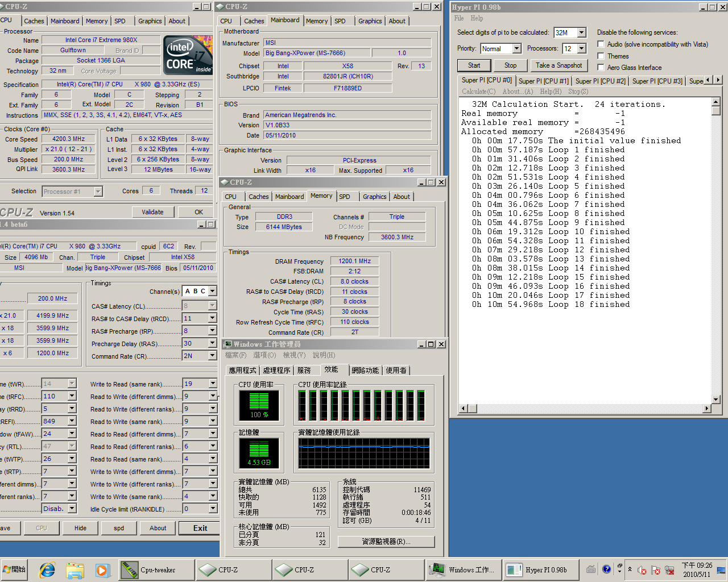Switch to Windows Task Manager taskbar item
728x582 pixels.
[464, 569]
